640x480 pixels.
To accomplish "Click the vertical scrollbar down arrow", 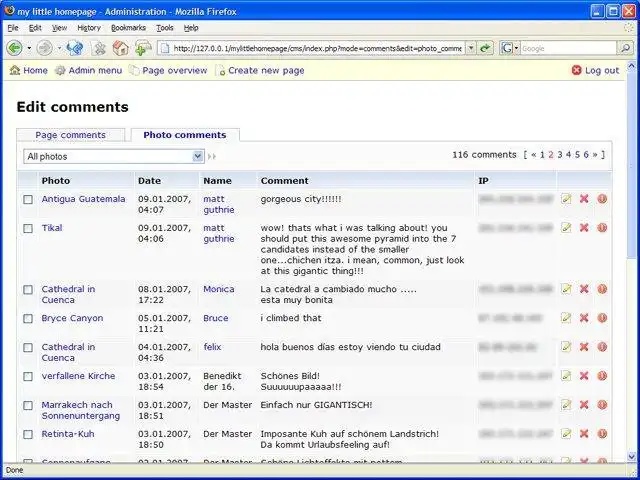I will [x=631, y=456].
